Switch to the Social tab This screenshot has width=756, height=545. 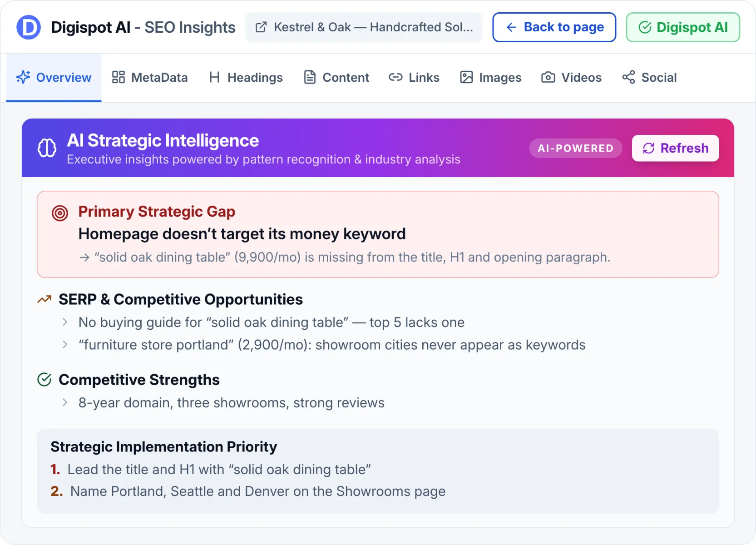pyautogui.click(x=649, y=78)
